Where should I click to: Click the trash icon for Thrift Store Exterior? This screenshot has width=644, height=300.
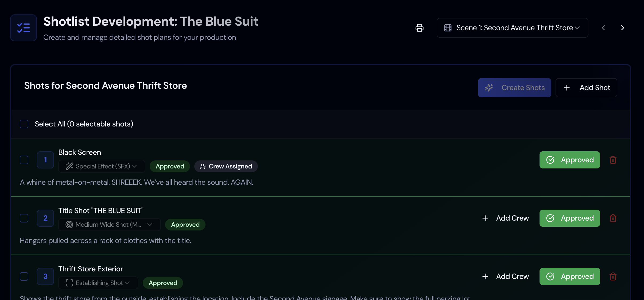point(613,276)
